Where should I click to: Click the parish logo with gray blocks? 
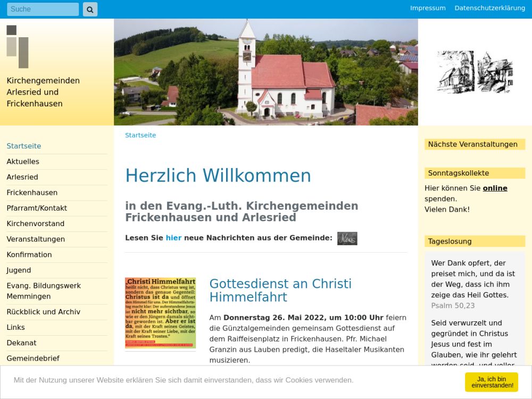point(18,47)
